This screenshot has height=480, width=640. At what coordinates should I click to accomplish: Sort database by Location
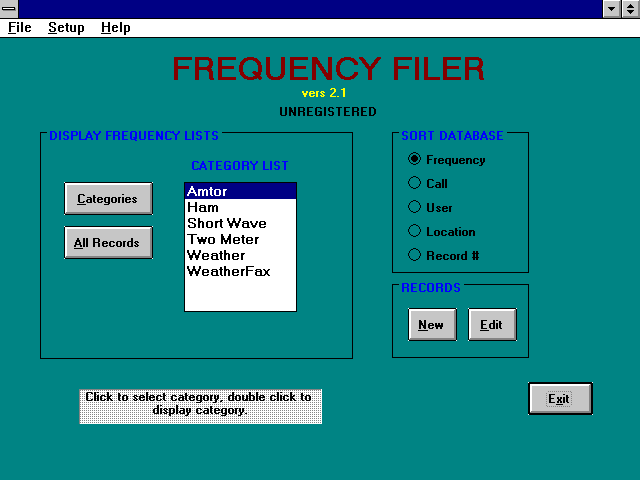pos(414,232)
